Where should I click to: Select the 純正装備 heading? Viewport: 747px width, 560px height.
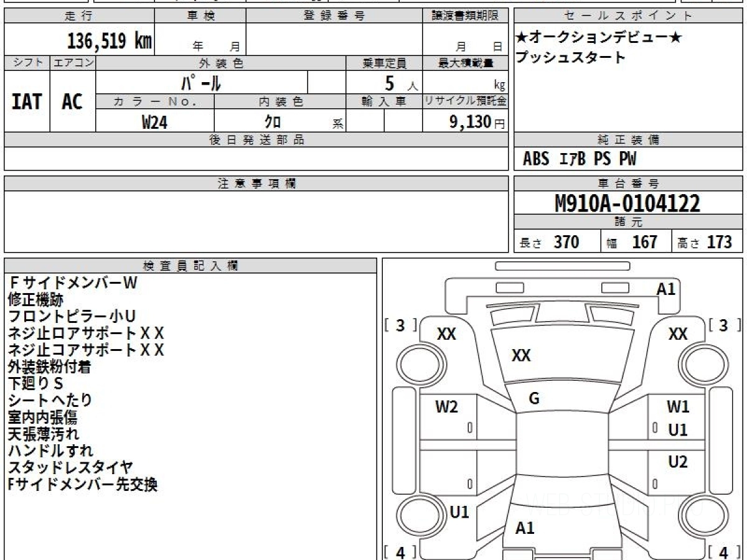click(x=628, y=140)
